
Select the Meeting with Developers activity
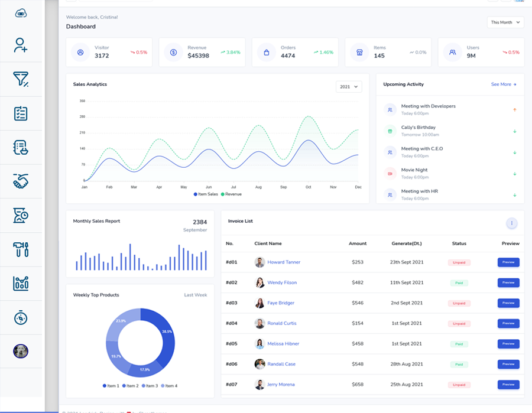point(428,106)
